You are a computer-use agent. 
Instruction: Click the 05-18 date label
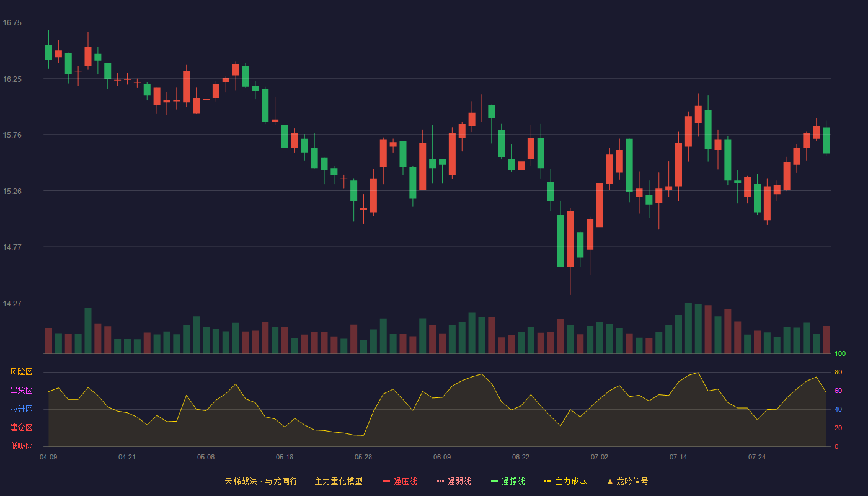[x=285, y=457]
